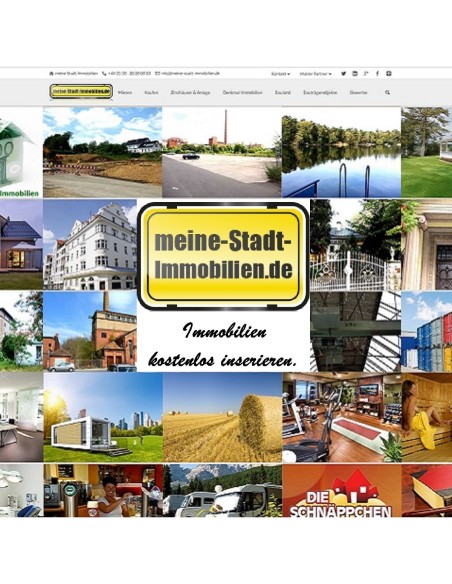452x584 pixels.
Task: Open the Twitter social icon
Action: coord(343,74)
